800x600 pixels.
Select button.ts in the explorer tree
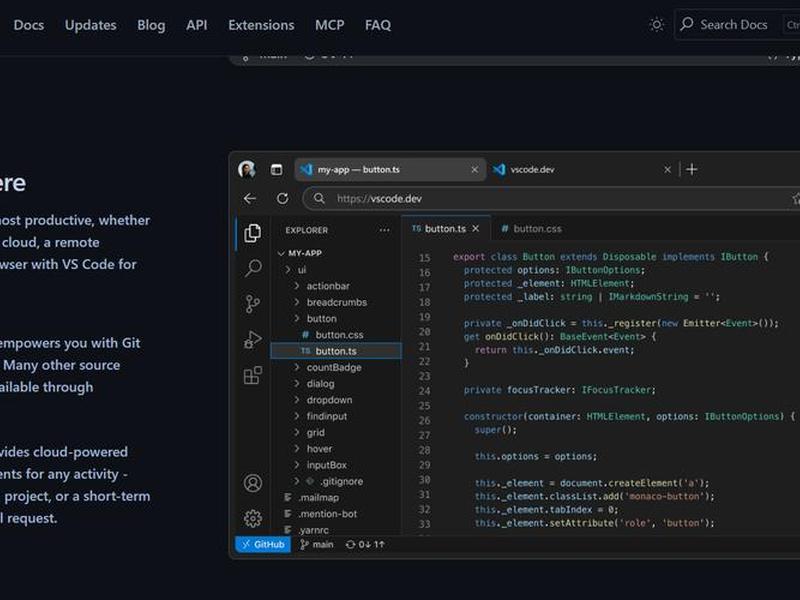click(x=337, y=351)
